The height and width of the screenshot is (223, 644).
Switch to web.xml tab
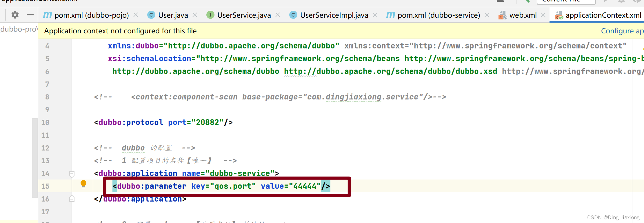click(x=523, y=15)
